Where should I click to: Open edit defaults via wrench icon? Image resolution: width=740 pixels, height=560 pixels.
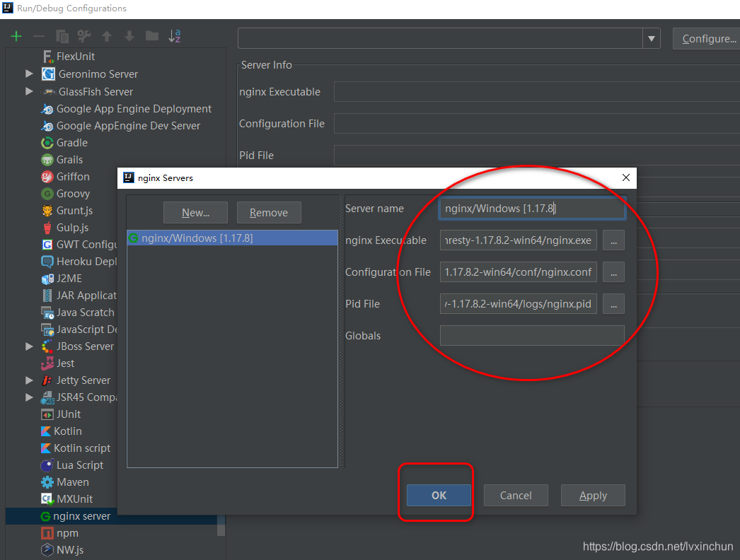84,36
